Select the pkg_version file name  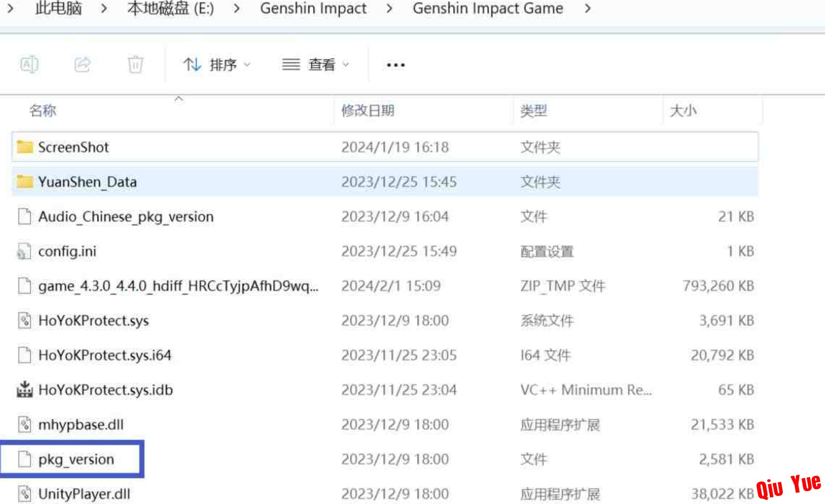click(76, 459)
